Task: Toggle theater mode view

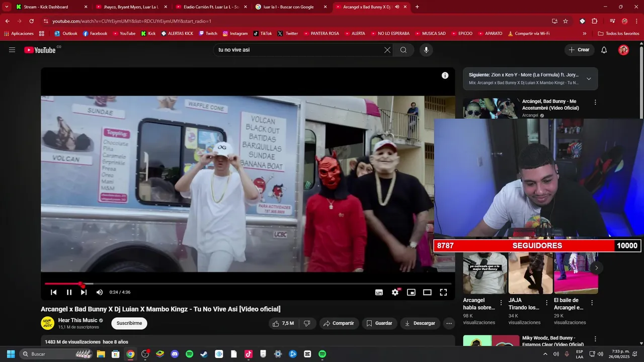Action: pyautogui.click(x=427, y=292)
